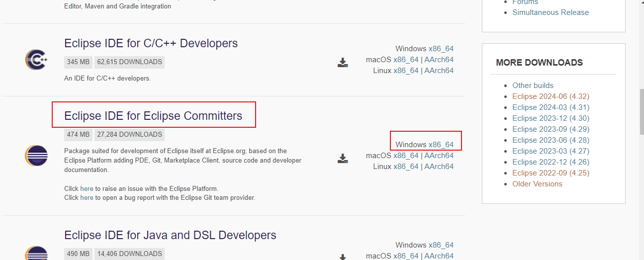Open Eclipse IDE for Java and DSL Developers
The width and height of the screenshot is (644, 260).
point(170,235)
